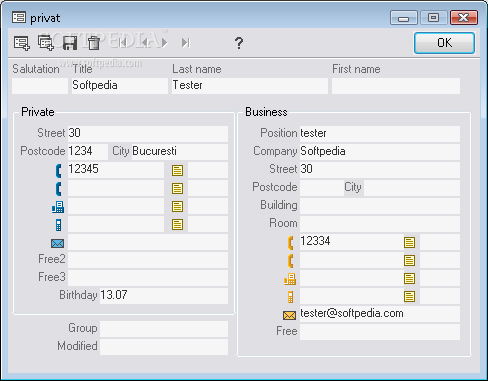488x381 pixels.
Task: Click email field showing tester@softpedia.com
Action: tap(380, 314)
